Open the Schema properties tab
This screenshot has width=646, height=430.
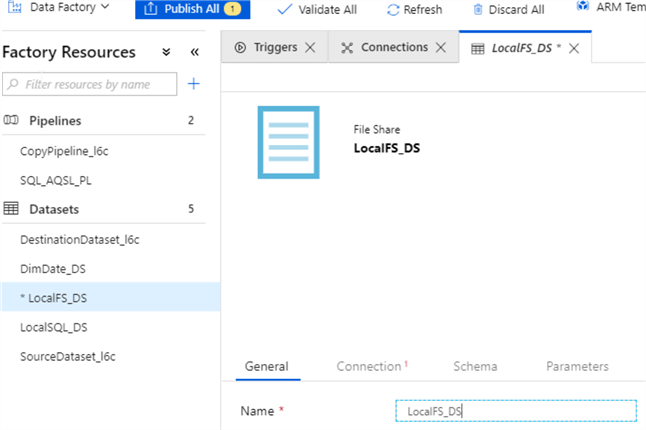pos(475,366)
